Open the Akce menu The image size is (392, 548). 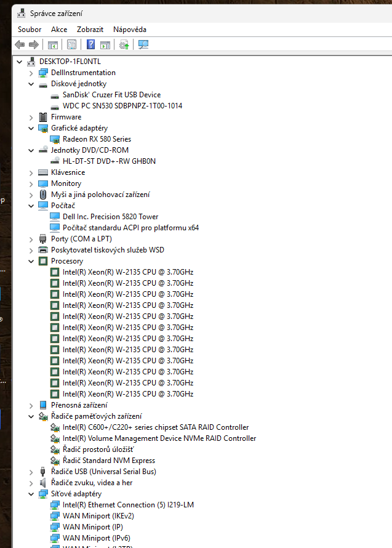(x=59, y=30)
